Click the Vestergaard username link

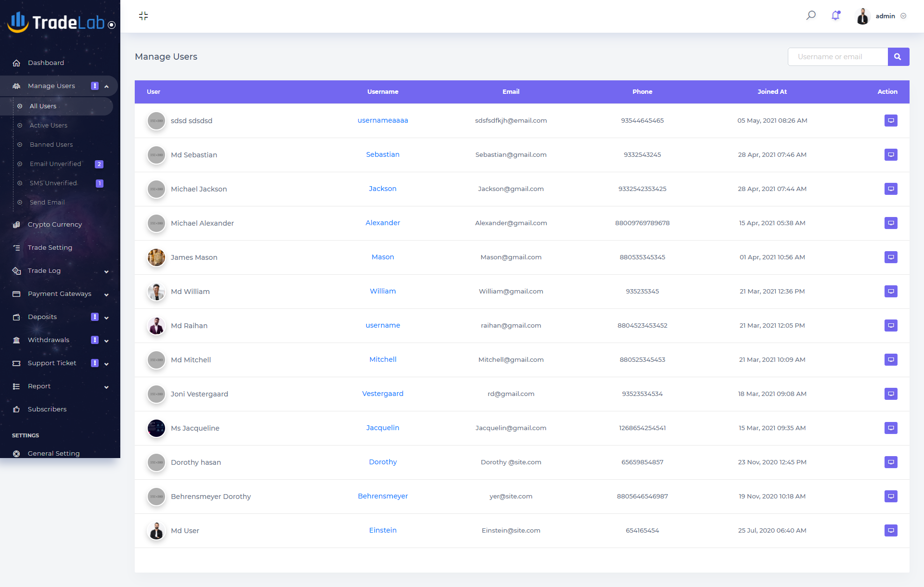[x=383, y=394]
